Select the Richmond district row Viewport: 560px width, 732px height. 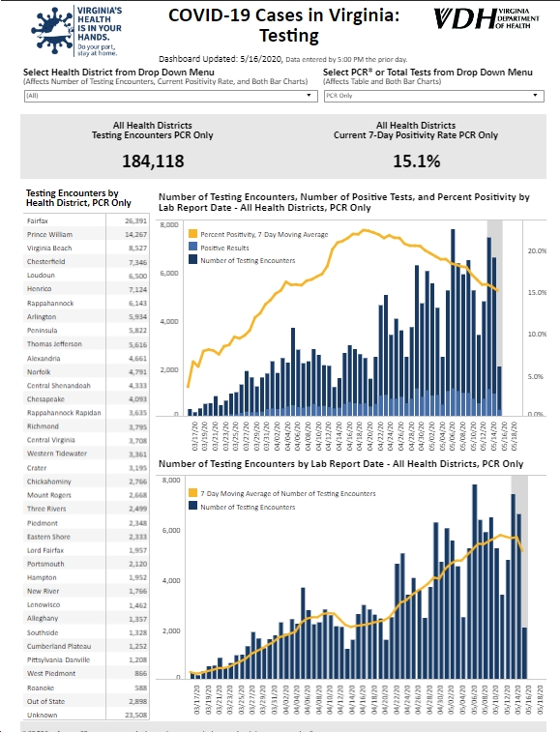(x=87, y=426)
